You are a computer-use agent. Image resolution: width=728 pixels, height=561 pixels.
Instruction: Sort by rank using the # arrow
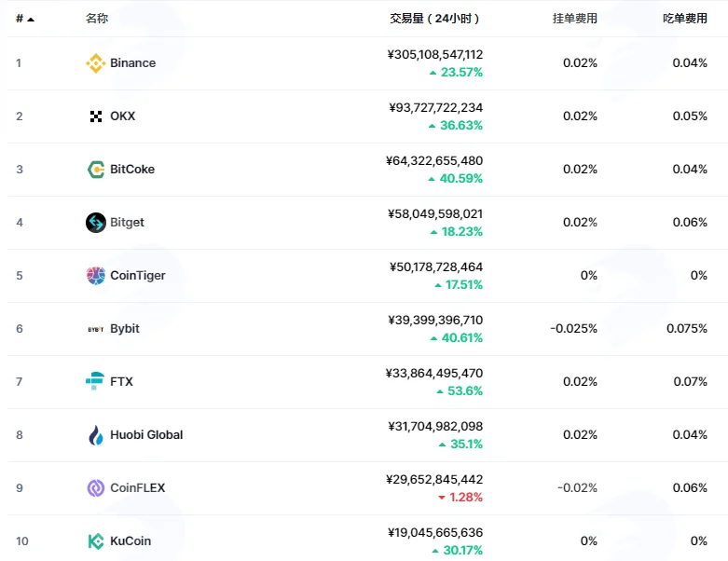25,19
